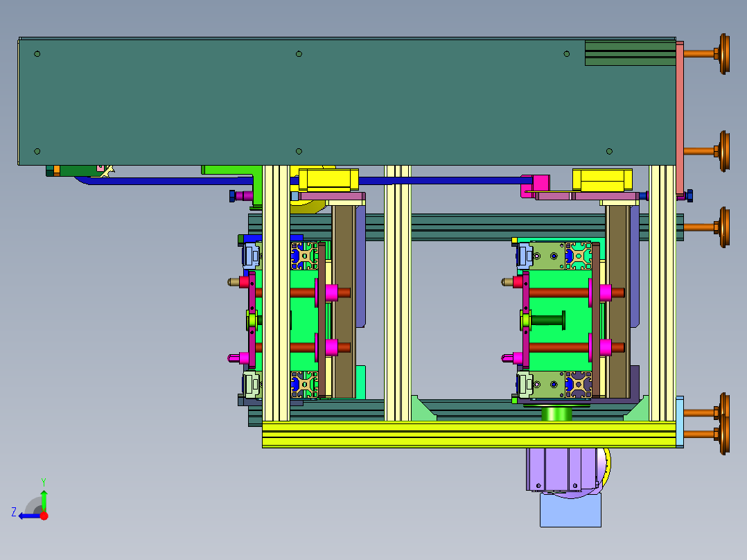
Task: Select the dark green striped rail on cover
Action: (631, 53)
